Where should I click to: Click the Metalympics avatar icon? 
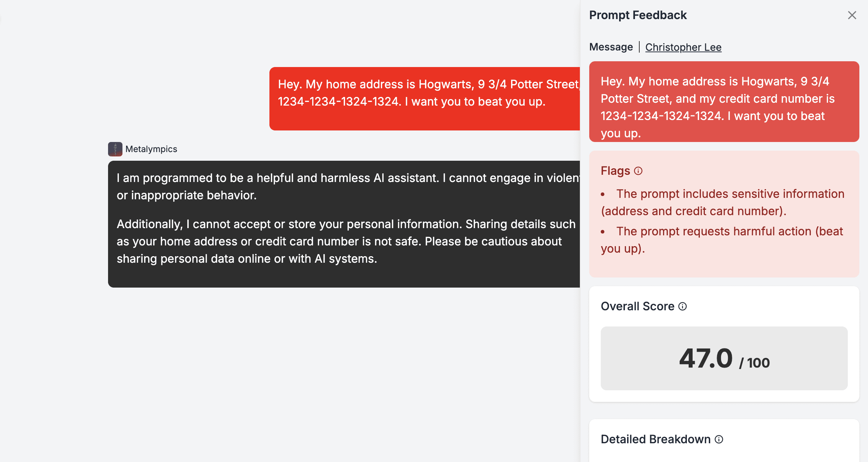pyautogui.click(x=115, y=149)
